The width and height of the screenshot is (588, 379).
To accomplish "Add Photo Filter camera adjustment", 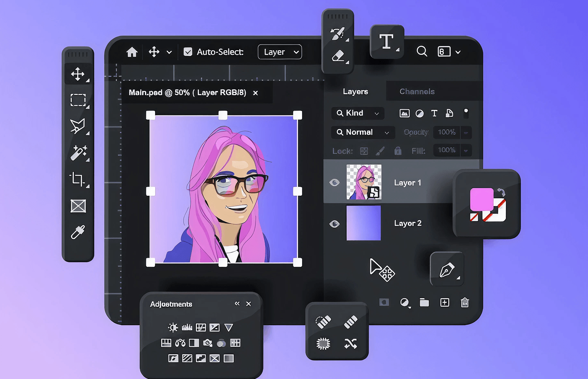I will (x=207, y=343).
